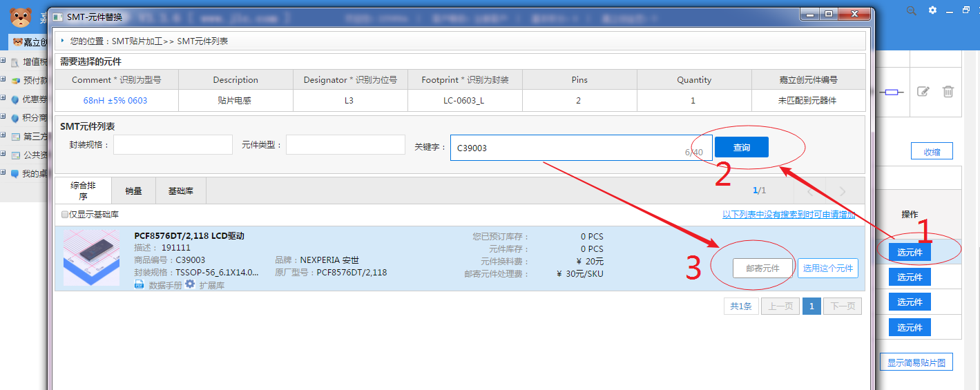Click the gear icon next to 扩展库
Screen dimensions: 980x390
(190, 284)
